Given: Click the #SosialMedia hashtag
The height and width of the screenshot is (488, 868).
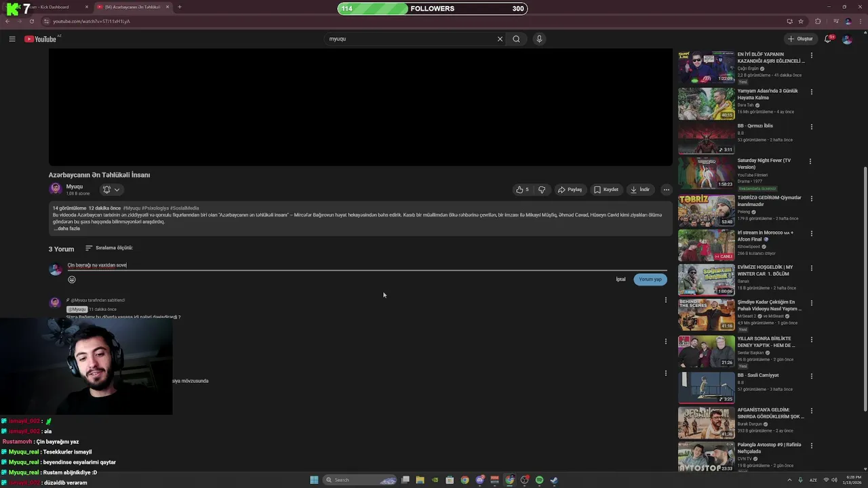Looking at the screenshot, I should point(184,208).
